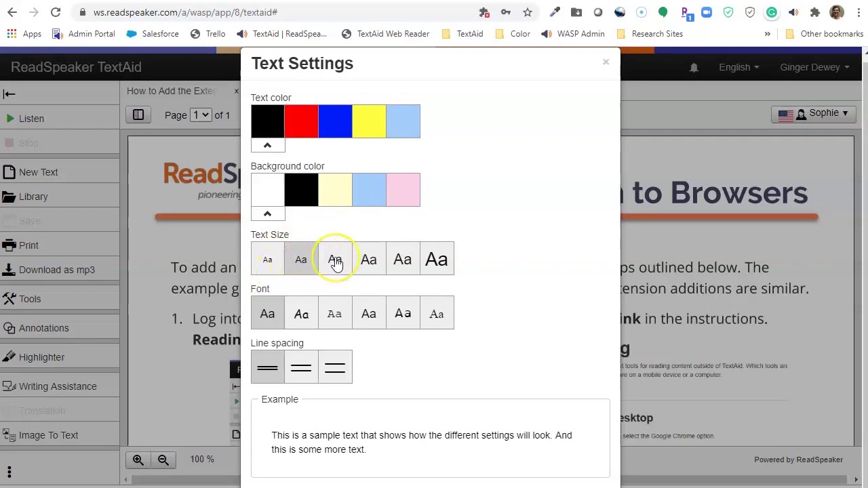Open the Page number dropdown
The height and width of the screenshot is (488, 868).
pos(201,115)
